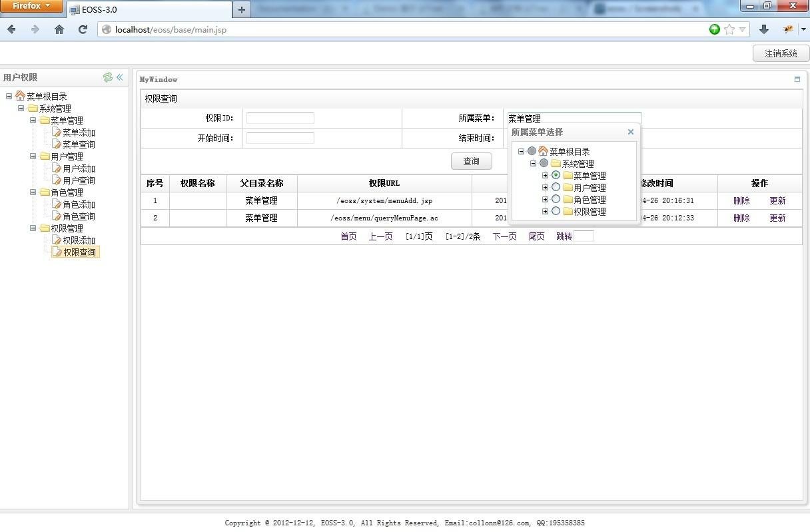Click the « collapse icon on the sidebar header
This screenshot has height=532, width=810.
click(x=120, y=77)
